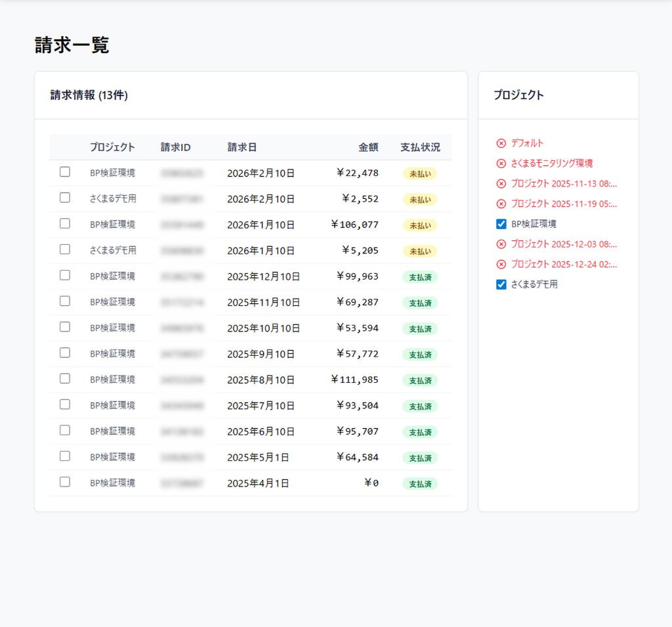The height and width of the screenshot is (627, 672).
Task: Click the さくまるデモ用 label in the project panel
Action: pyautogui.click(x=534, y=284)
